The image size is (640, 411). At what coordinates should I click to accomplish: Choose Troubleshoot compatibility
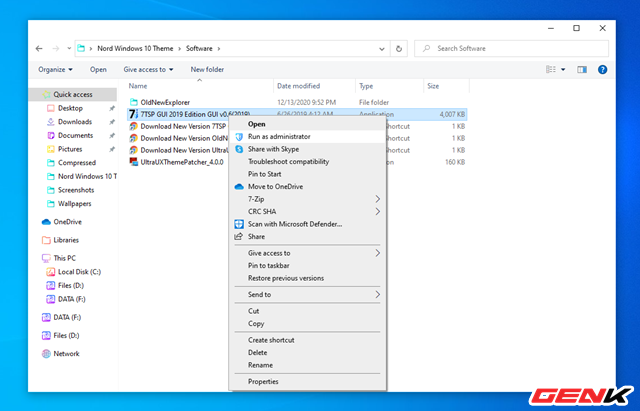[x=288, y=162]
